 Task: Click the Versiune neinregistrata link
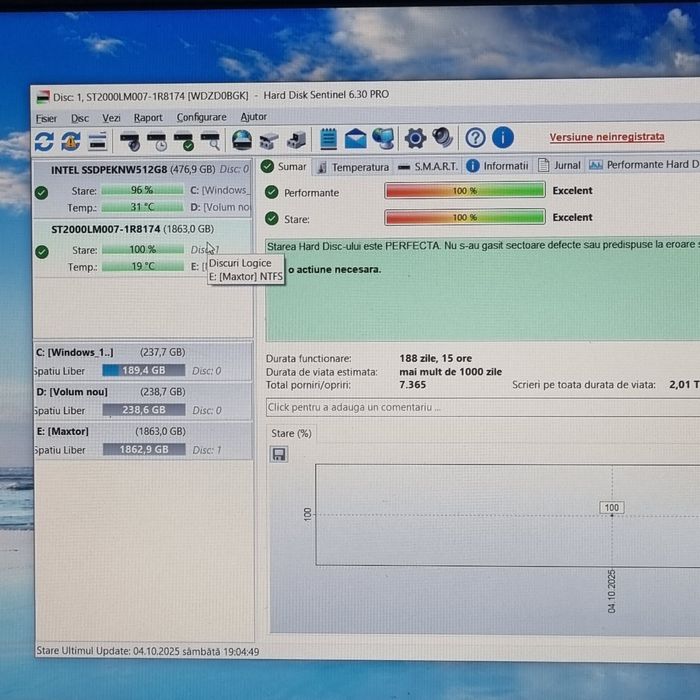point(606,137)
